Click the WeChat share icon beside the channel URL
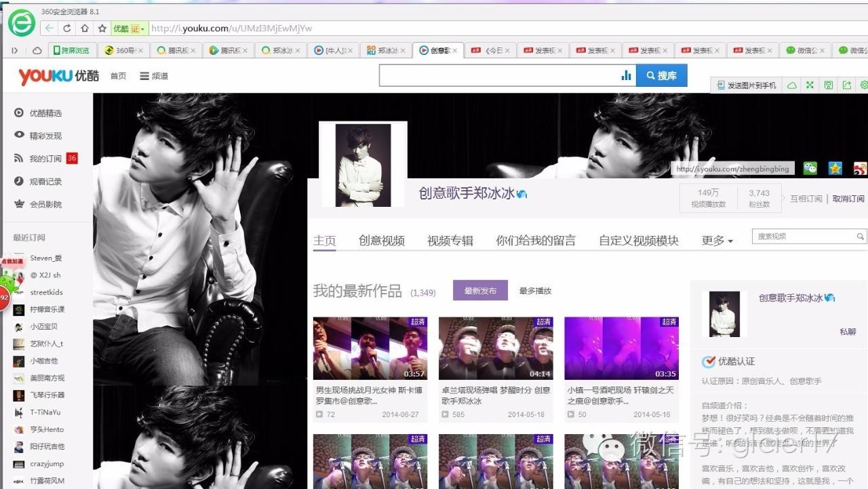Viewport: 868px width, 489px height. [x=811, y=168]
